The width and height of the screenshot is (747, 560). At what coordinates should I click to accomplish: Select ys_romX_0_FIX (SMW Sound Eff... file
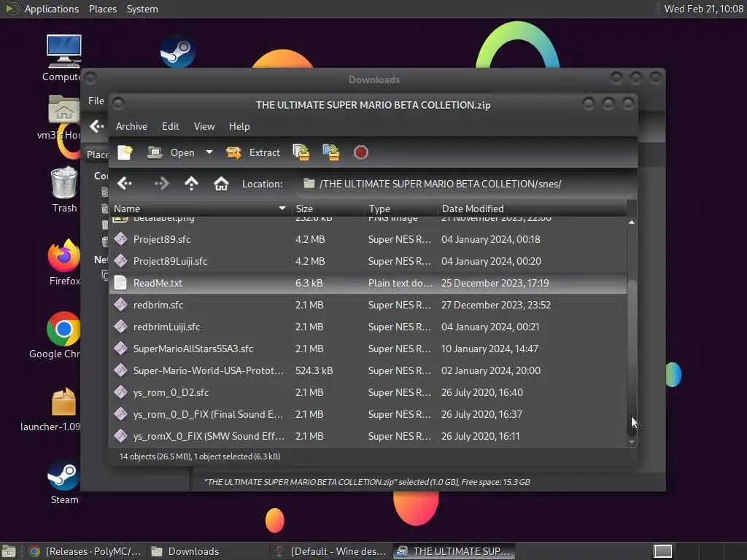[x=368, y=436]
